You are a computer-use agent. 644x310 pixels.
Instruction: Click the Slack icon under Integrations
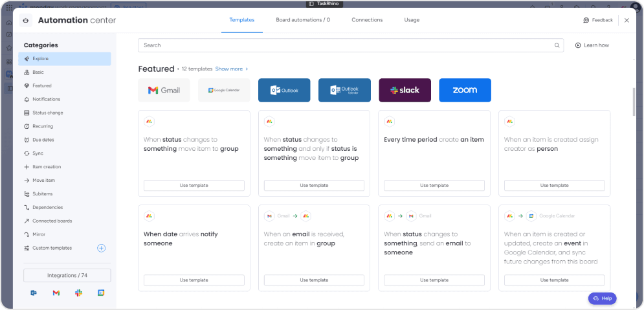click(x=78, y=293)
